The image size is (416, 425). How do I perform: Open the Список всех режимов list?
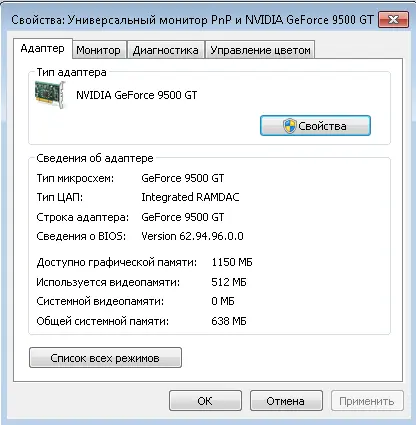(105, 358)
